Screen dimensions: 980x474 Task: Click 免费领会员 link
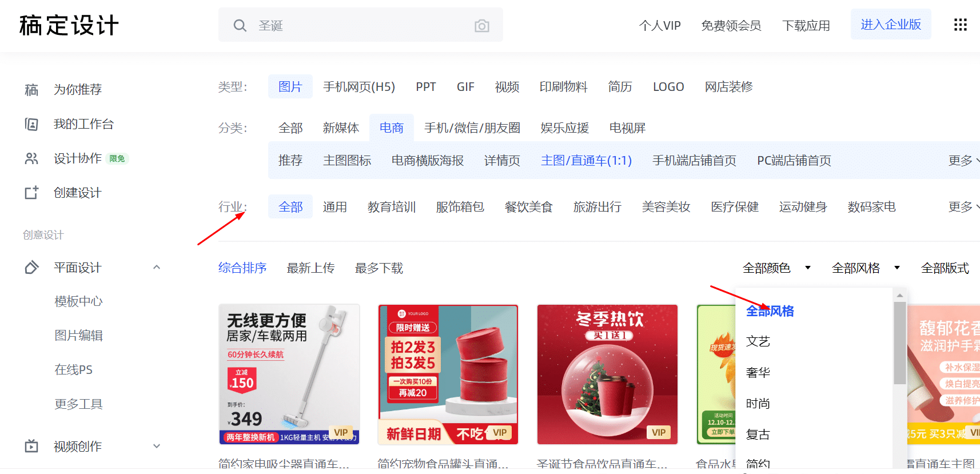pos(731,26)
